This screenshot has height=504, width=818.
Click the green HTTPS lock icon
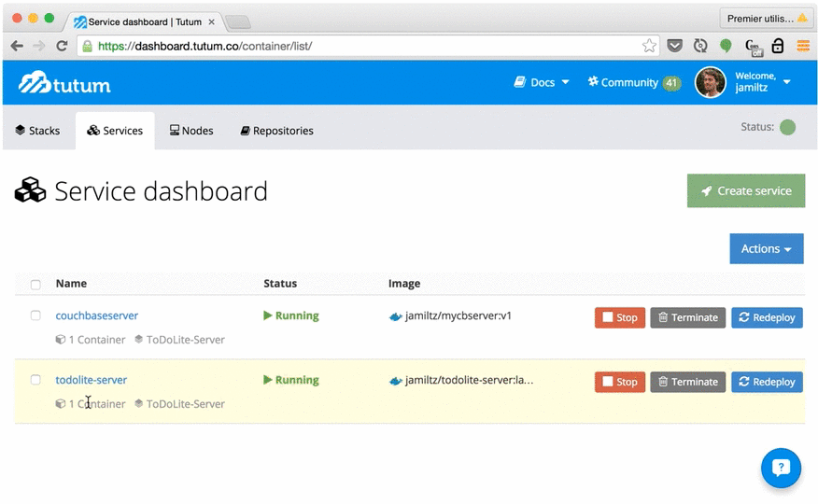(x=88, y=47)
